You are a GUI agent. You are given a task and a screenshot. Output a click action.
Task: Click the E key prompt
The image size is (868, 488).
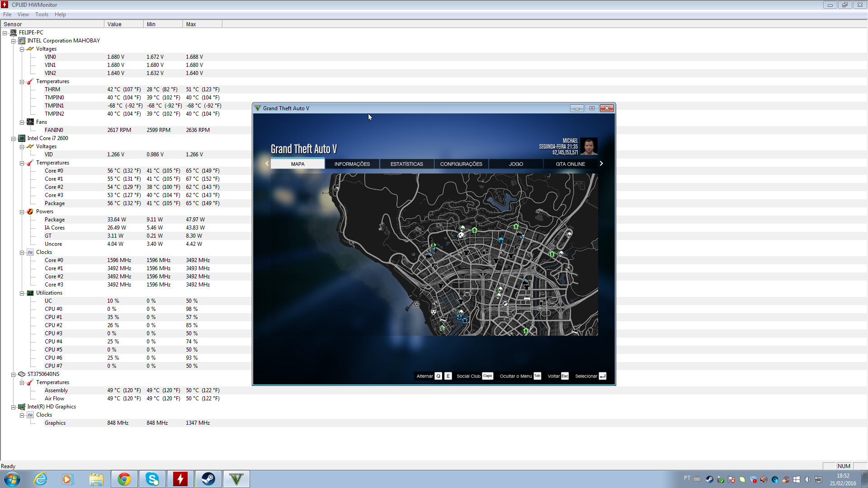click(448, 376)
